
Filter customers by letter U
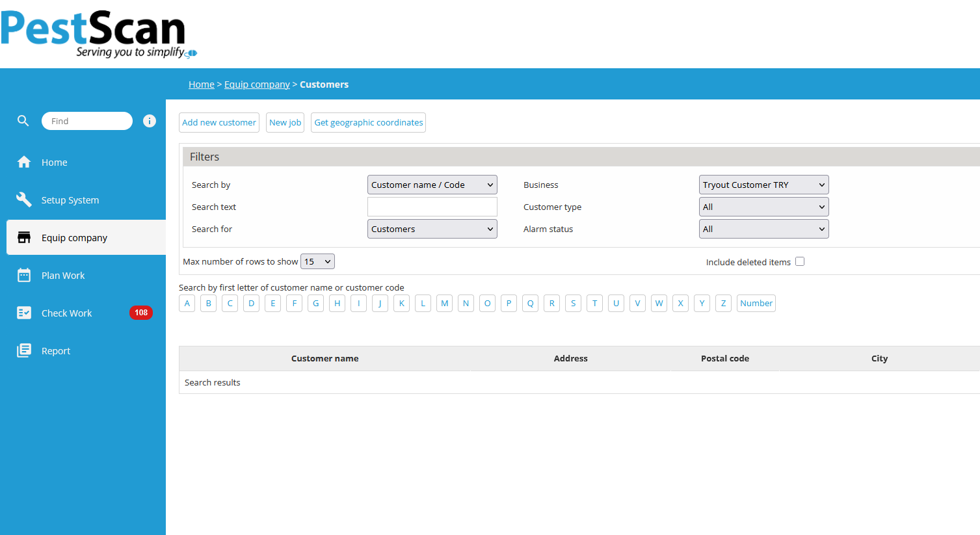[x=616, y=303]
